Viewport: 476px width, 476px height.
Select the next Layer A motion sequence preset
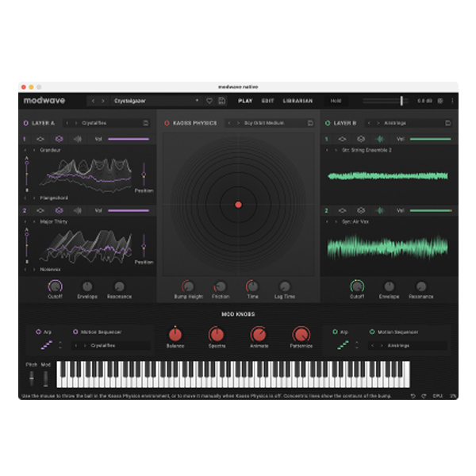point(85,345)
